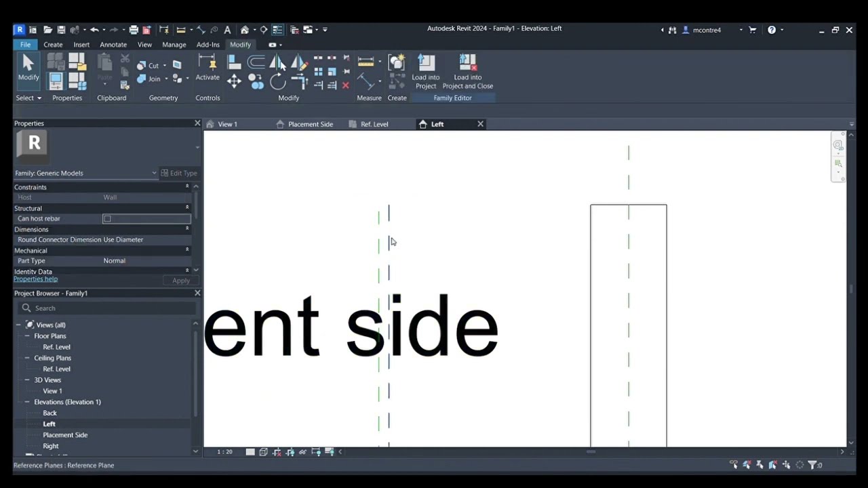Open the Default 3D View home icon
The width and height of the screenshot is (868, 488).
(x=245, y=30)
